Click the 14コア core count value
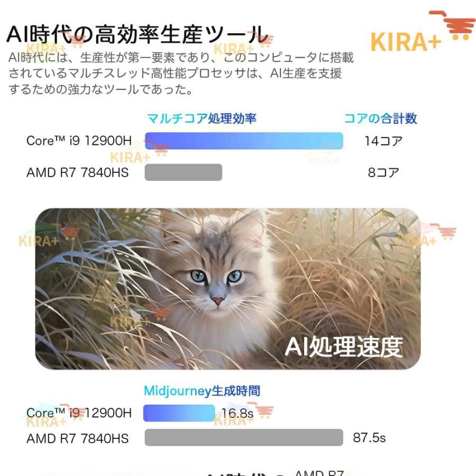The image size is (476, 476). [x=383, y=141]
